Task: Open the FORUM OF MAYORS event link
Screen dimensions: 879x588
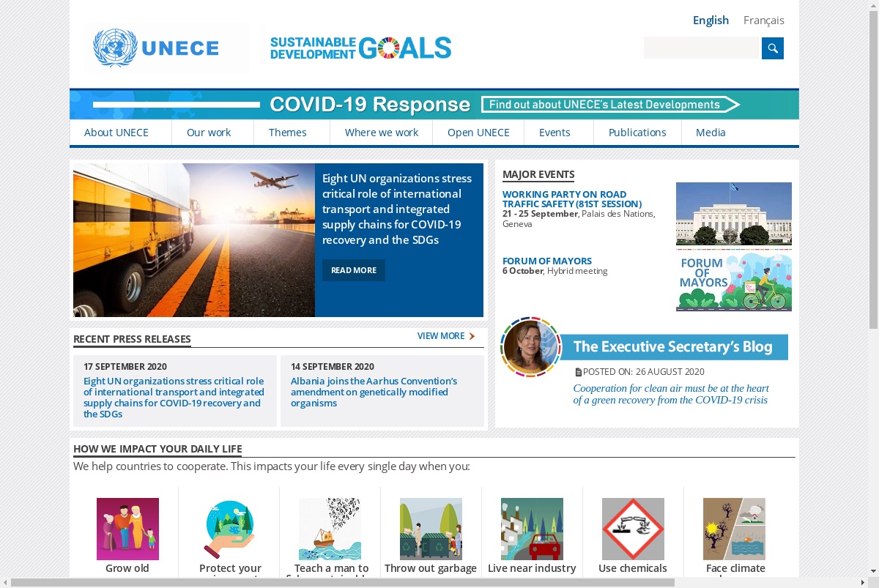Action: [547, 261]
